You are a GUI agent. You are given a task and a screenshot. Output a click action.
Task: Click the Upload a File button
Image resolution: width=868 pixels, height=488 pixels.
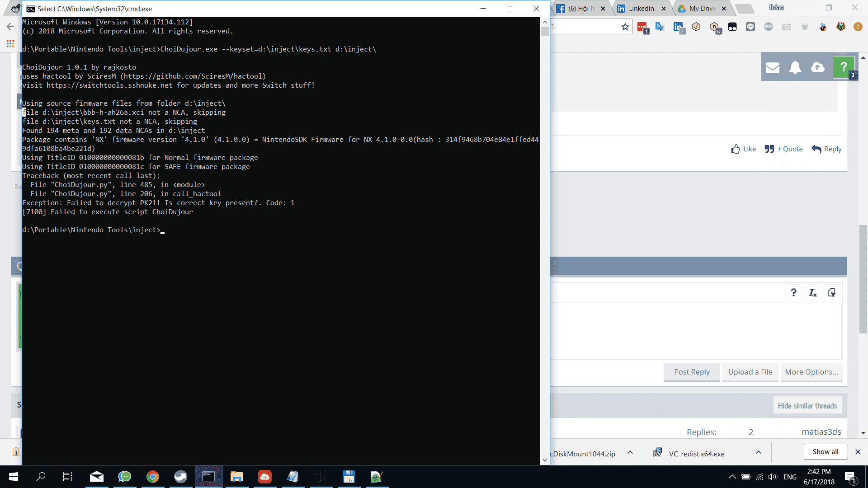pyautogui.click(x=750, y=372)
